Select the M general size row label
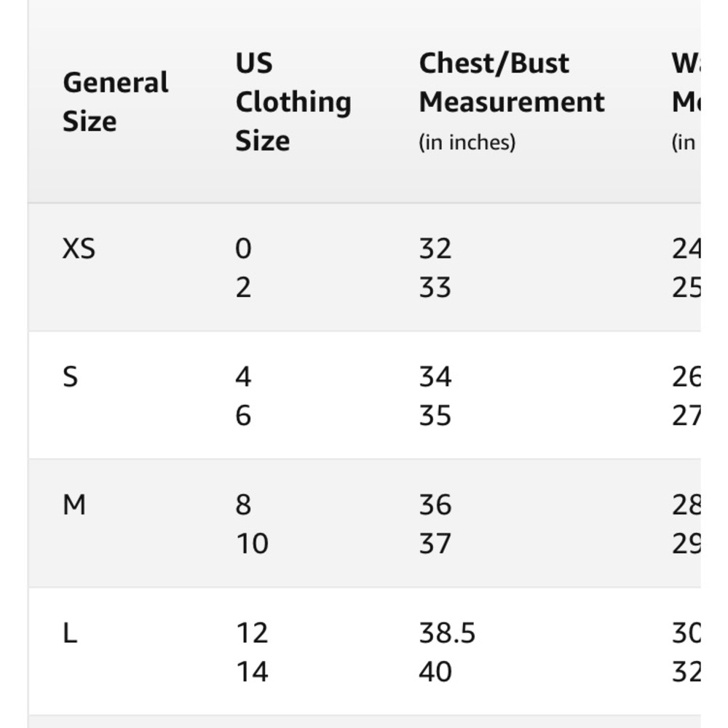The height and width of the screenshot is (728, 728). [74, 505]
